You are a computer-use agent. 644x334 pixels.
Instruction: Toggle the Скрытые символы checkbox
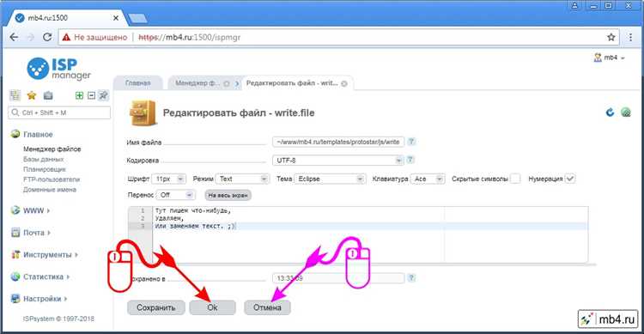[515, 179]
